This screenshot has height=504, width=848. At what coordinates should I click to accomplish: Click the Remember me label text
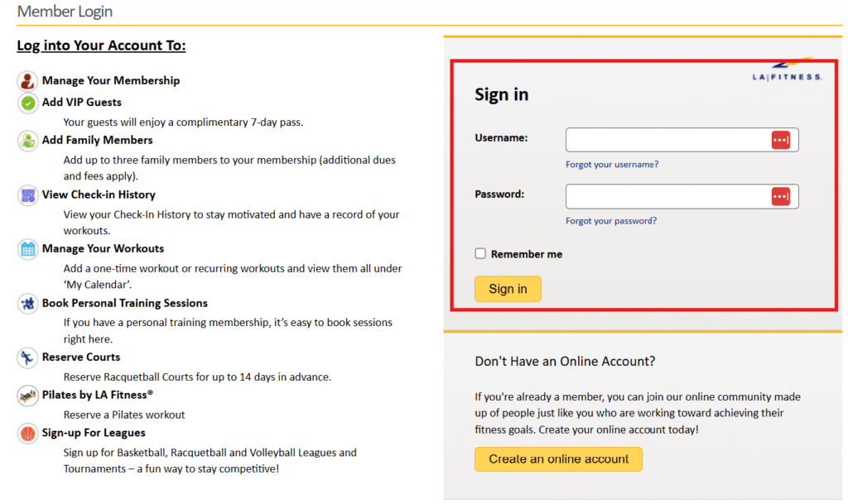coord(526,255)
